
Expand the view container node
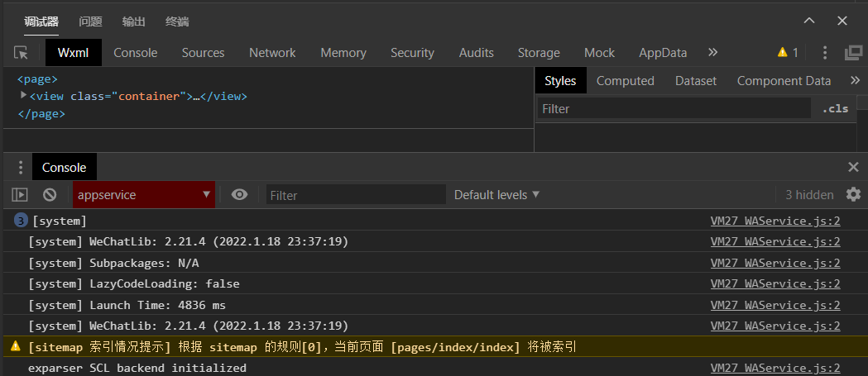point(24,95)
